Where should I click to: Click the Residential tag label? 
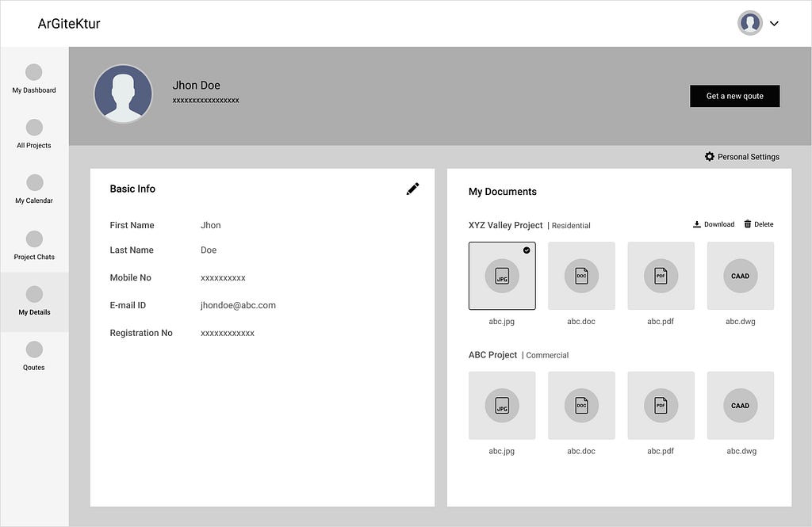click(571, 226)
